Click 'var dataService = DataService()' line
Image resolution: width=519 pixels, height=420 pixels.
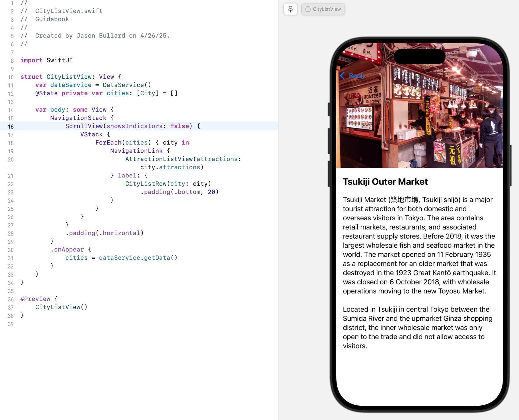(x=93, y=85)
